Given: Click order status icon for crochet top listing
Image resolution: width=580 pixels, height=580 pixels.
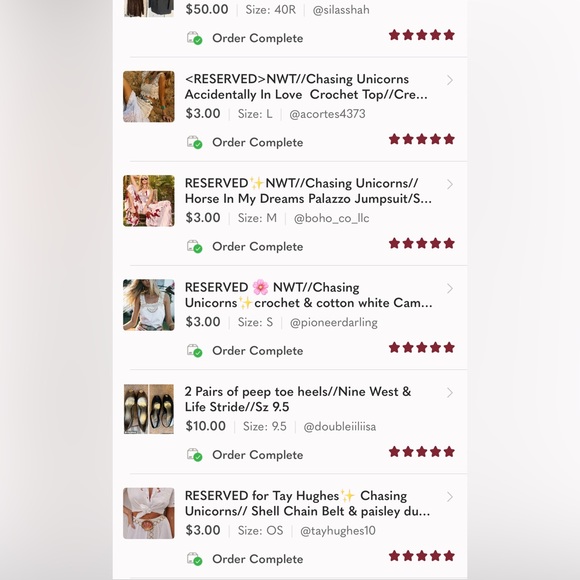Looking at the screenshot, I should pos(194,142).
